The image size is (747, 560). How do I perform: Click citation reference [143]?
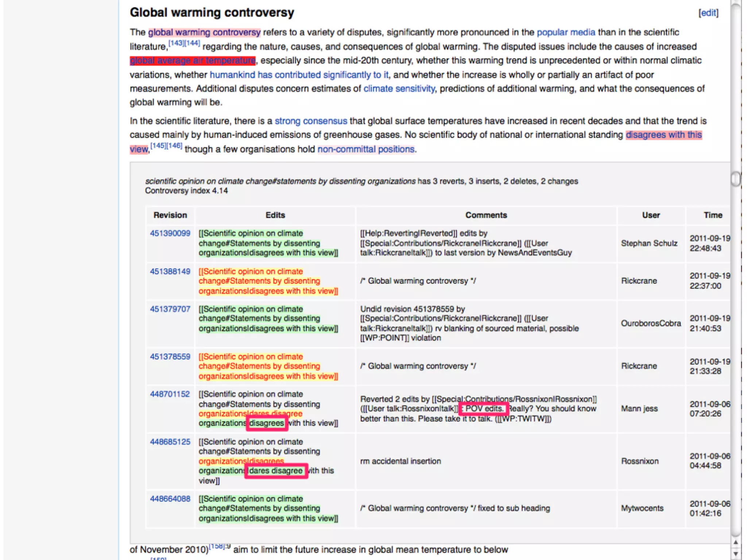tap(176, 43)
